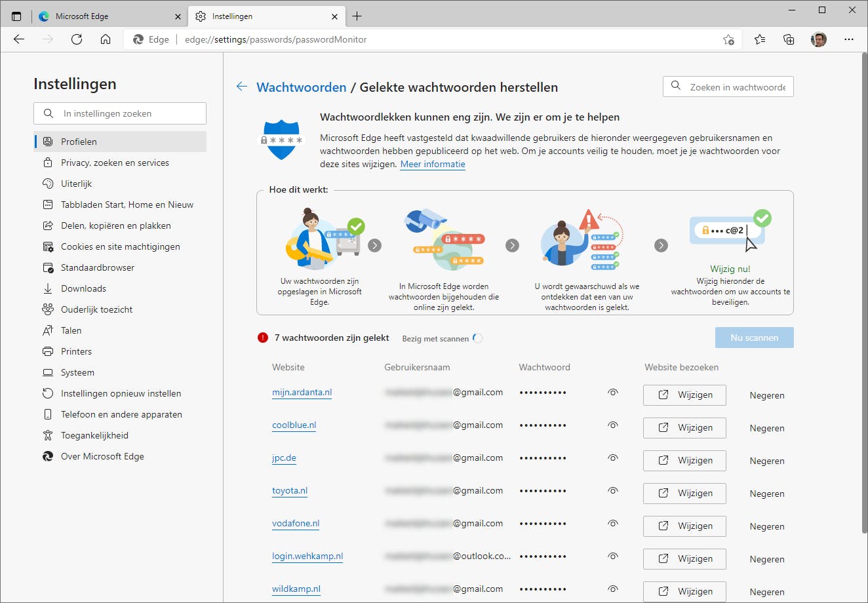Reveal the coolblue.nl password

click(x=613, y=425)
